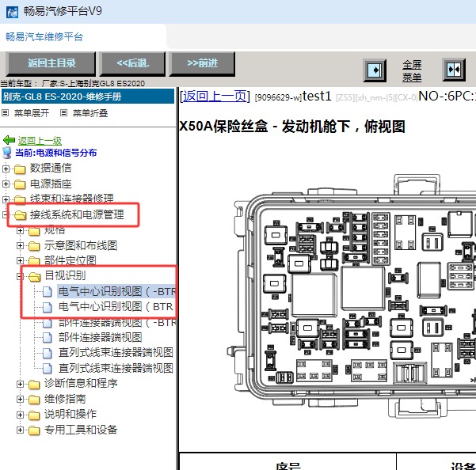The width and height of the screenshot is (476, 470).
Task: Click the 畅易汽修平台V9 app icon
Action: pos(12,13)
